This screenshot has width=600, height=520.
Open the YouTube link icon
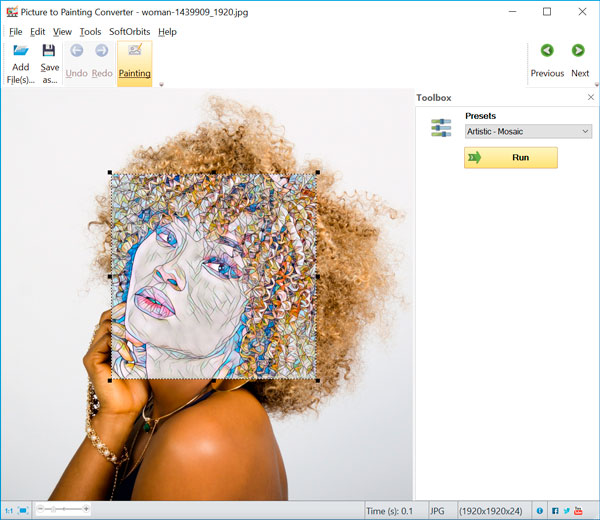[578, 511]
